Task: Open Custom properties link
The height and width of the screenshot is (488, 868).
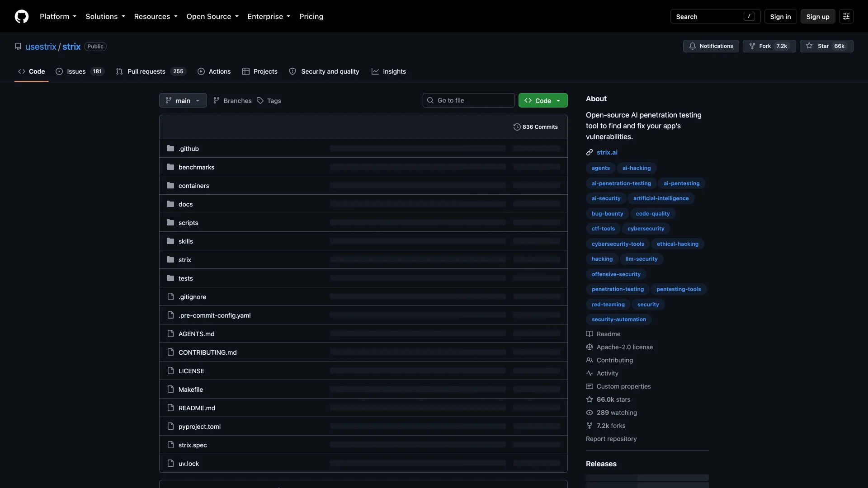Action: click(618, 386)
